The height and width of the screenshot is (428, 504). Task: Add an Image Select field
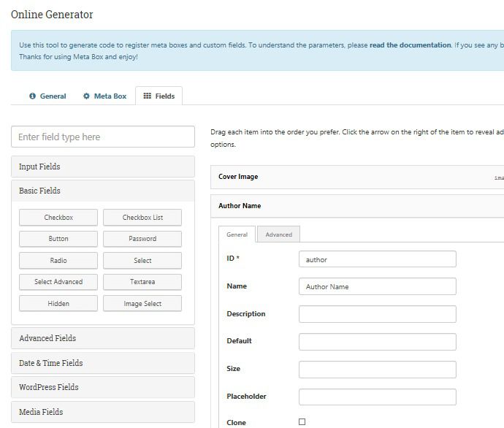[142, 304]
